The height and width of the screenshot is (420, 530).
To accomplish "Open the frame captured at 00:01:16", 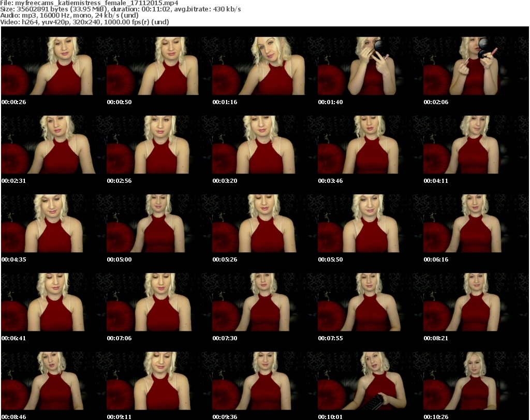I will pyautogui.click(x=264, y=66).
